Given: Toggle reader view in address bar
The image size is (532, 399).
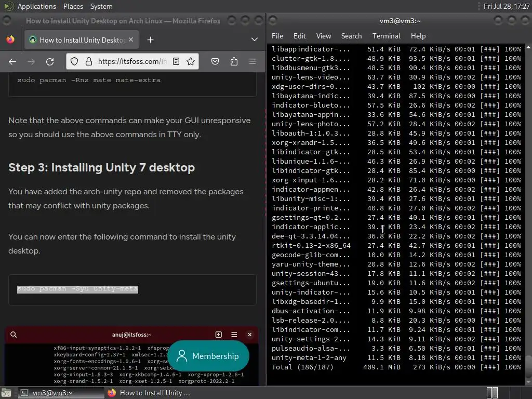Looking at the screenshot, I should point(176,61).
